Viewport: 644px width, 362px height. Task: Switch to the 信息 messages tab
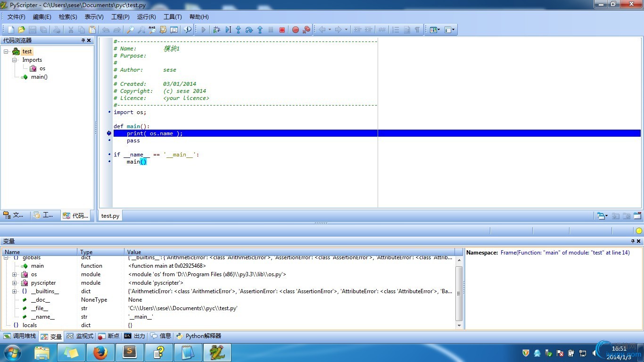(x=161, y=336)
